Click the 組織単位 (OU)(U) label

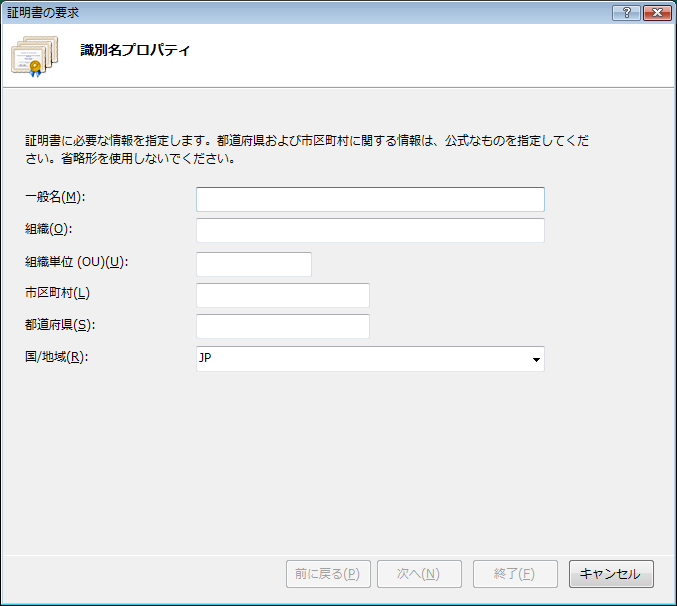pos(78,262)
